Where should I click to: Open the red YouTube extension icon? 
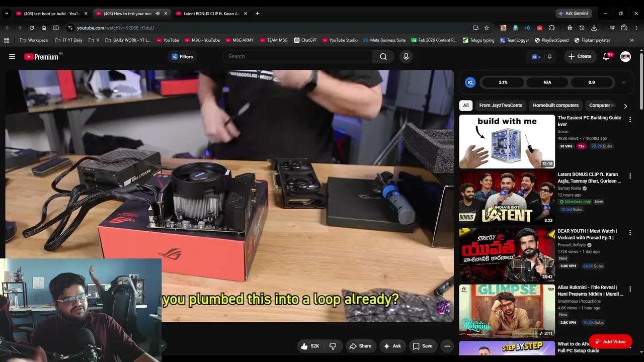coord(540,28)
